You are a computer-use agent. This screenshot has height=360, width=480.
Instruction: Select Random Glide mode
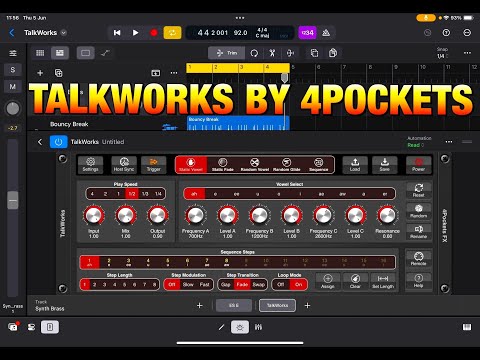(287, 165)
